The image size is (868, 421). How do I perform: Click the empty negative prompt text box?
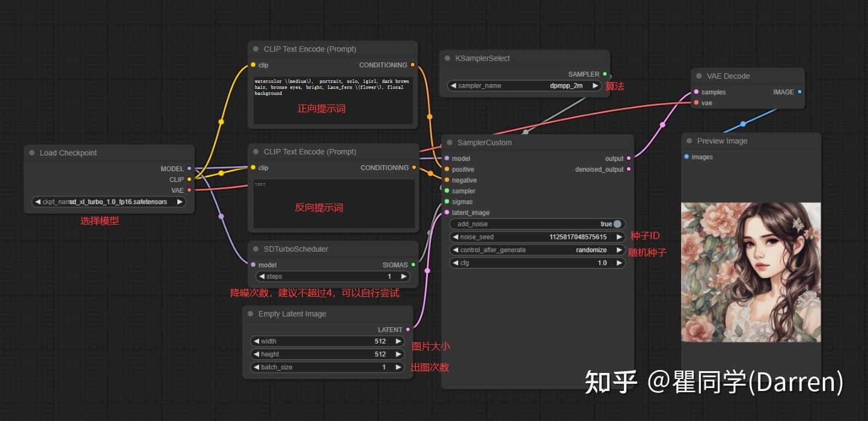(333, 204)
